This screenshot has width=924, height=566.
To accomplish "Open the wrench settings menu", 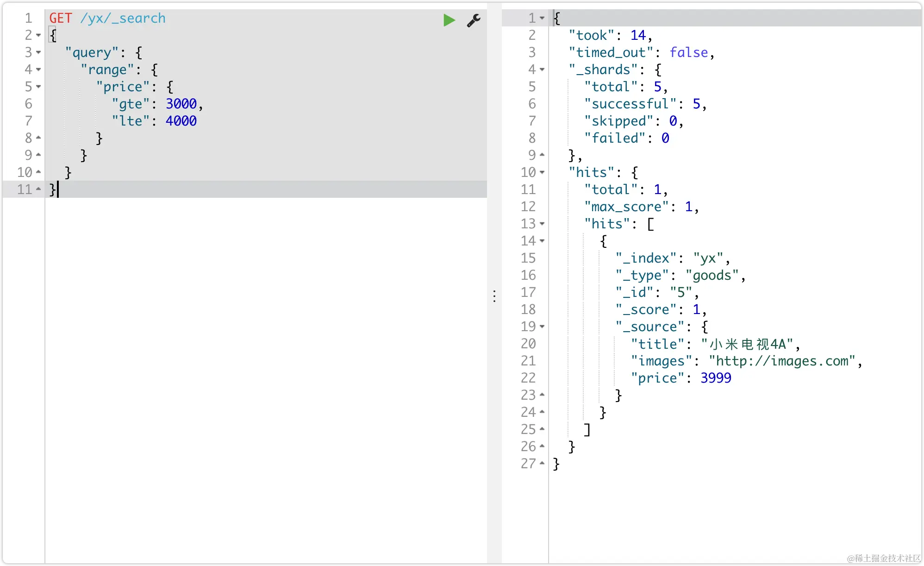I will tap(473, 20).
